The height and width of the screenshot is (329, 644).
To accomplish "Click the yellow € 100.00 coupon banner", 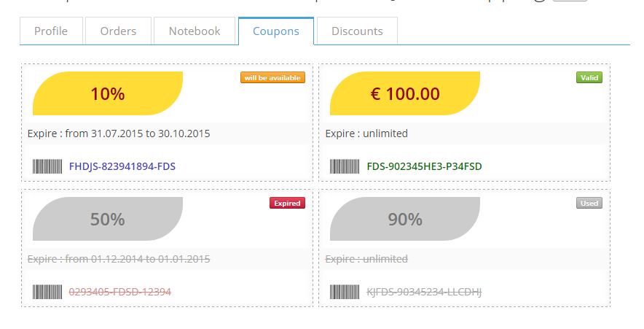I will point(405,93).
